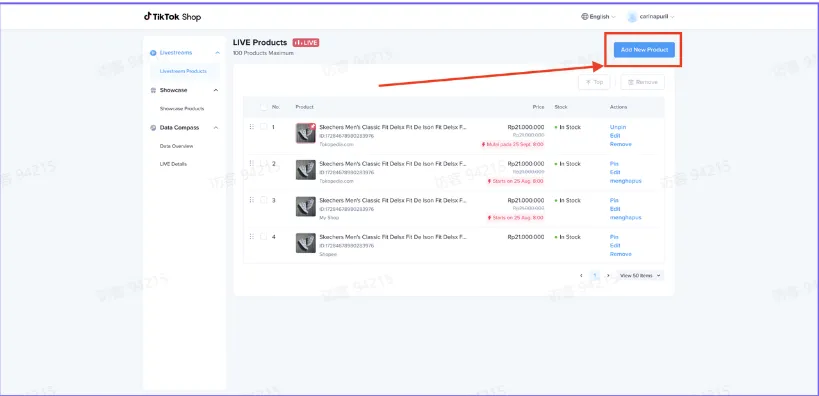
Task: Click the Remove button above the table
Action: [642, 82]
